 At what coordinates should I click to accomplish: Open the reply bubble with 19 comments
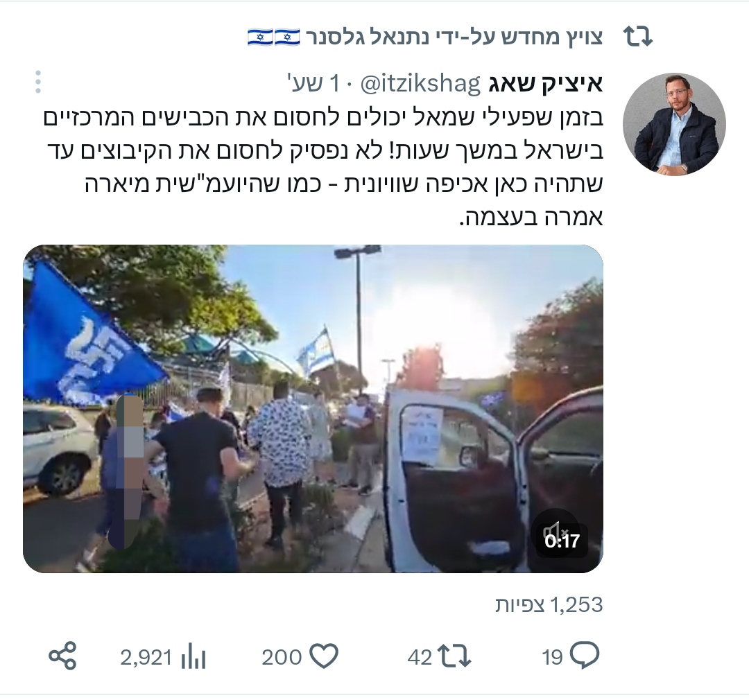pos(584,656)
